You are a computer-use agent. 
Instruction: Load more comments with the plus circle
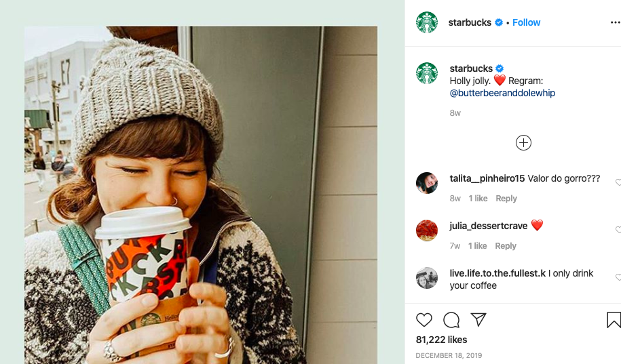pos(523,142)
